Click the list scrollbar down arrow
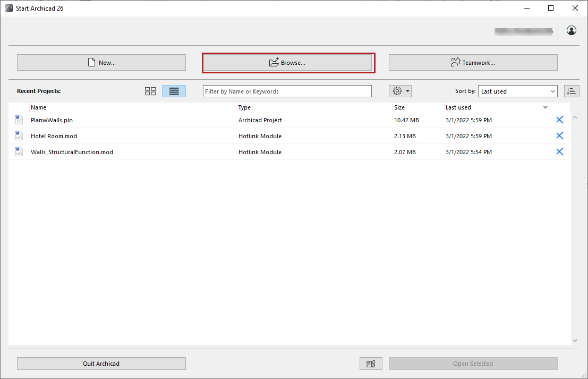Image resolution: width=588 pixels, height=379 pixels. (575, 341)
